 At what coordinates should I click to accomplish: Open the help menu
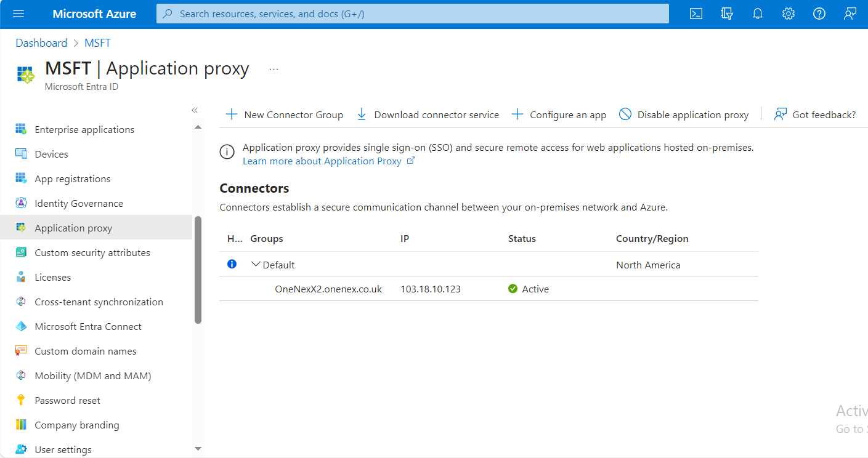[x=819, y=14]
